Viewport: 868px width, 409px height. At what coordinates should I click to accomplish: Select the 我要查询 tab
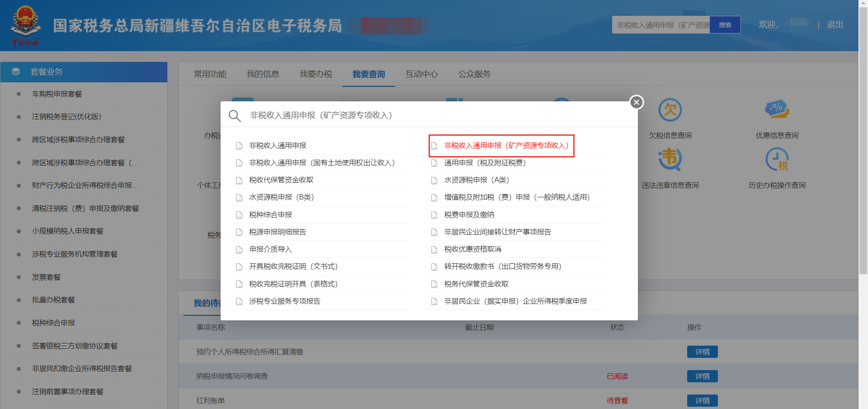369,74
